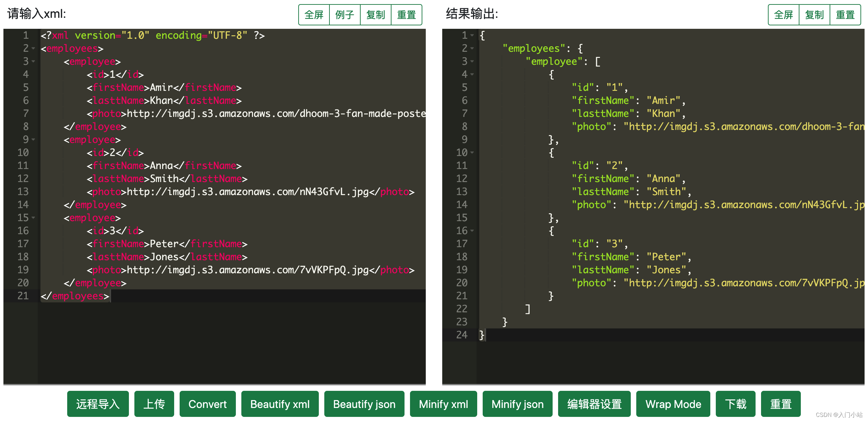Click closing brace on JSON line 24

(x=482, y=335)
